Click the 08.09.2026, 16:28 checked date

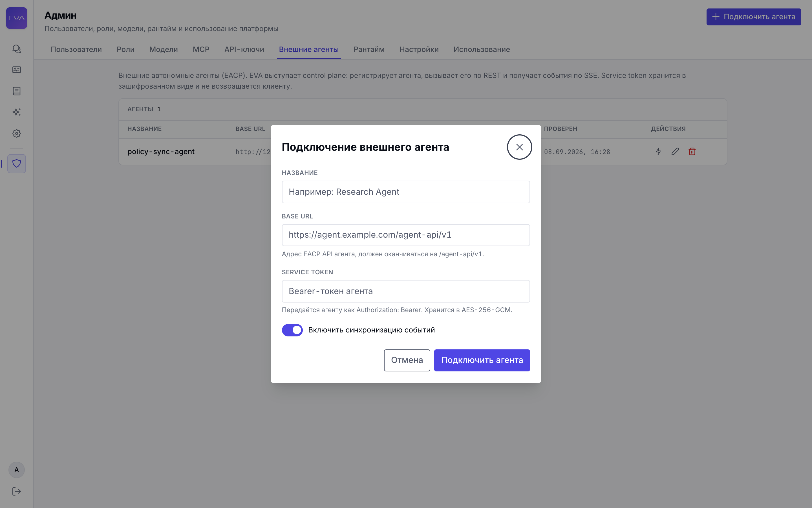577,152
